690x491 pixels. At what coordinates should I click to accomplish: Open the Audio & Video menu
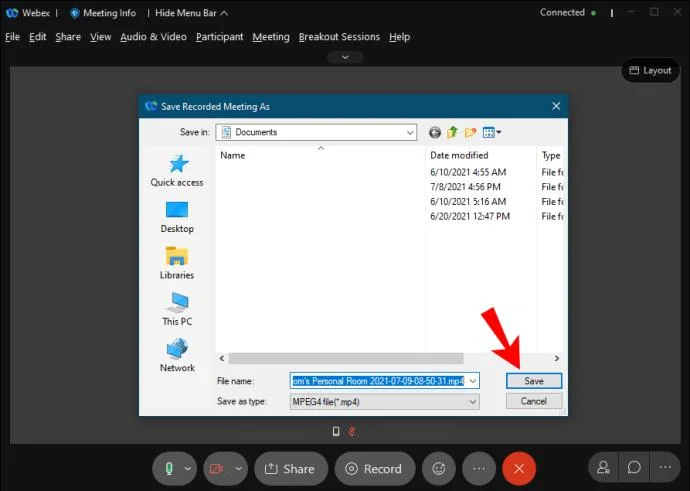[x=153, y=37]
